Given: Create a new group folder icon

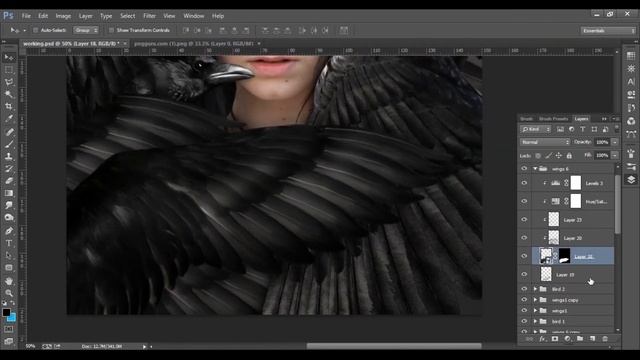Looking at the screenshot, I should (x=580, y=339).
